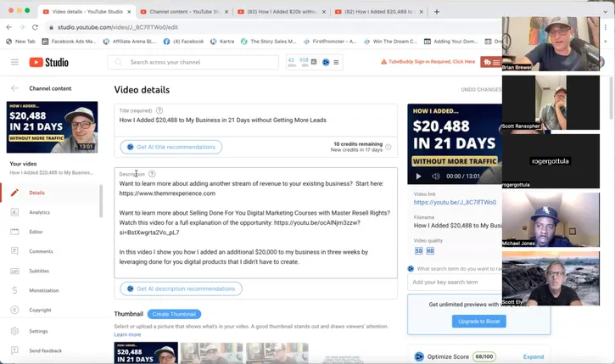Open a new browser tab
The height and width of the screenshot is (364, 615).
[x=437, y=12]
